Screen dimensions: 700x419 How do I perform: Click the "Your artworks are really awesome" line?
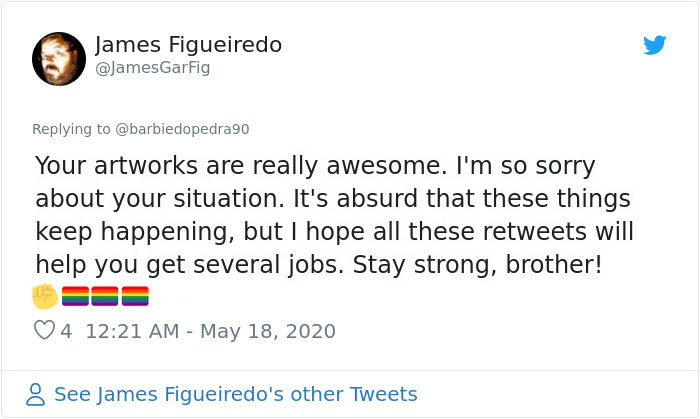pyautogui.click(x=315, y=166)
